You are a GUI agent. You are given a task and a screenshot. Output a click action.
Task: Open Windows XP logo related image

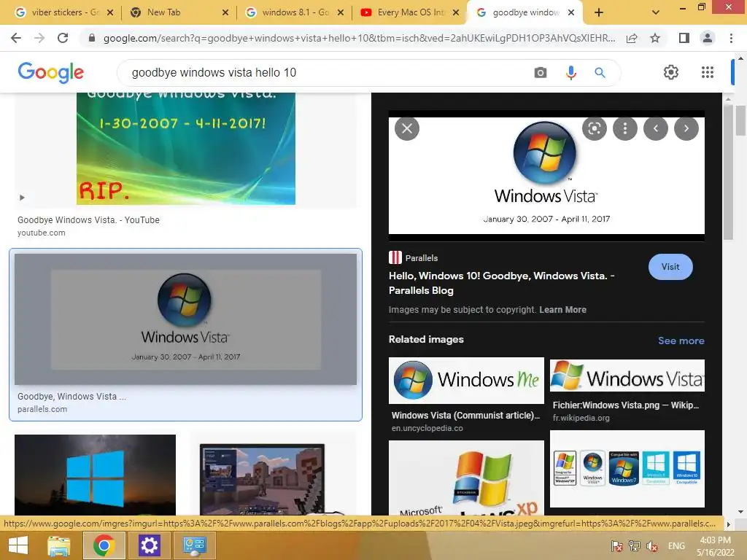(x=466, y=478)
